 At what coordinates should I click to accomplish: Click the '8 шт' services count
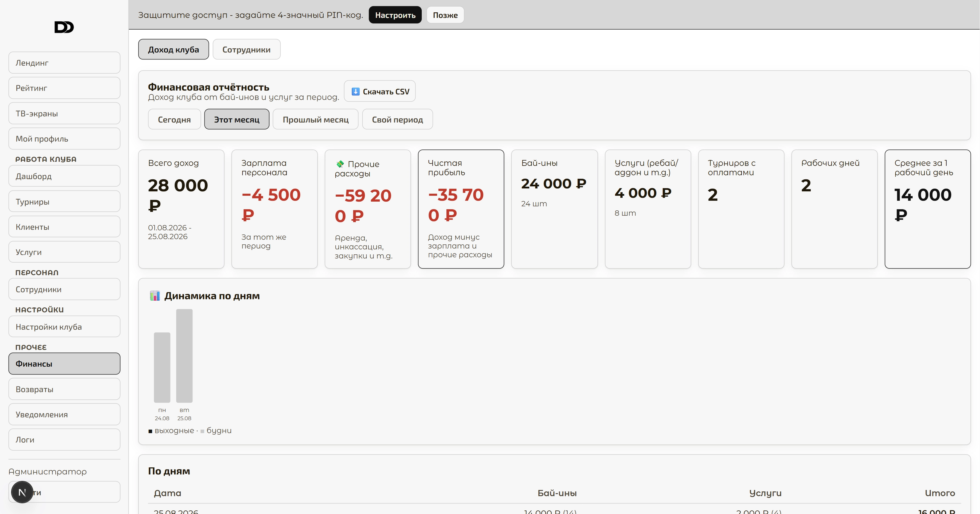coord(625,213)
